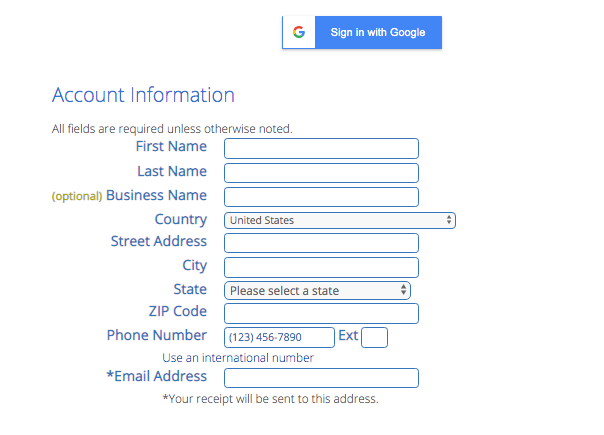The width and height of the screenshot is (604, 435).
Task: Click the Email Address input field
Action: 321,378
